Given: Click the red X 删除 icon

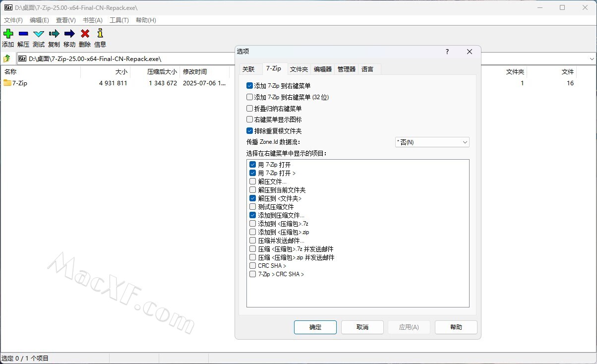Looking at the screenshot, I should click(85, 34).
